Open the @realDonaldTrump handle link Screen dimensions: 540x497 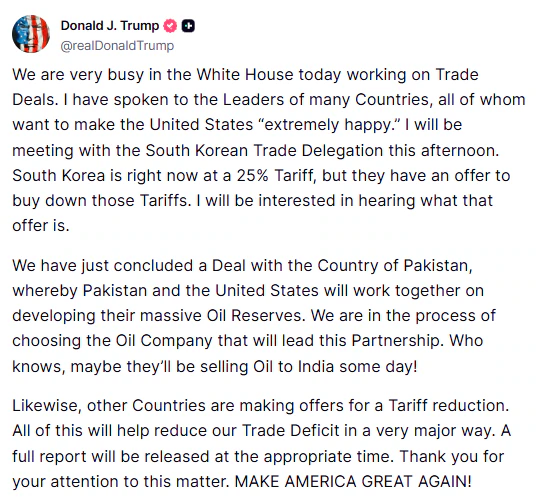click(117, 45)
